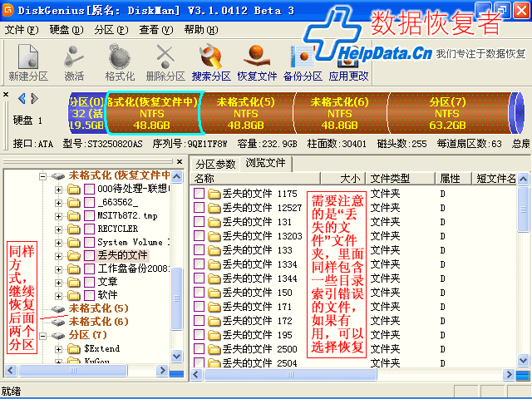Viewport: 532px width, 399px height.
Task: Switch to the 浏览文件 tab
Action: pos(266,163)
